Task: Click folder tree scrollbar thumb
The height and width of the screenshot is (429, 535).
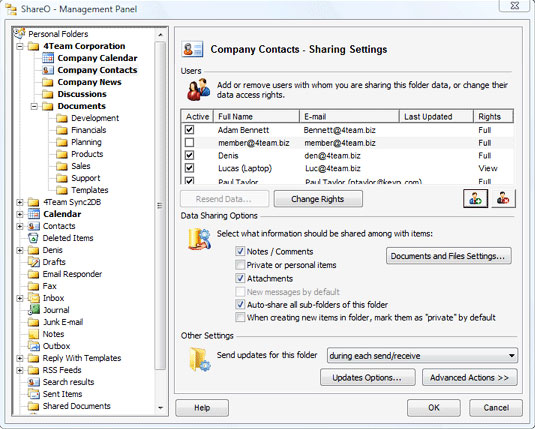Action: [160, 205]
